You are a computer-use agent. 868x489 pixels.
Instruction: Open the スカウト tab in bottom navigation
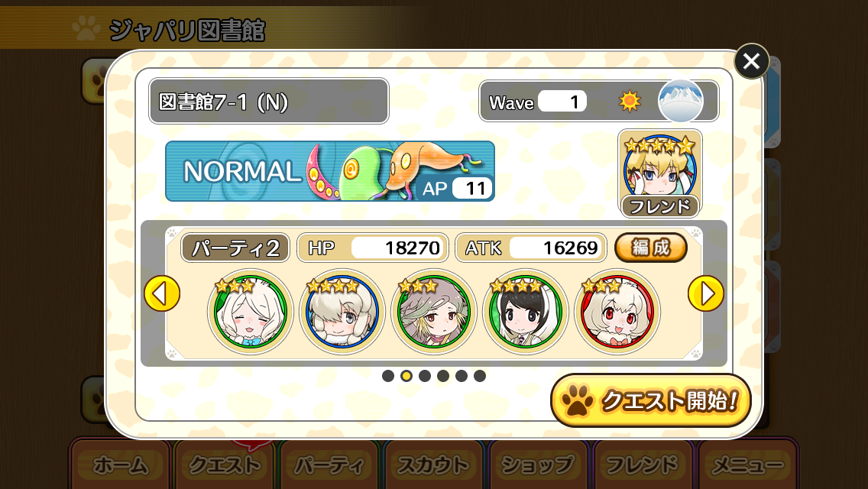click(x=433, y=465)
